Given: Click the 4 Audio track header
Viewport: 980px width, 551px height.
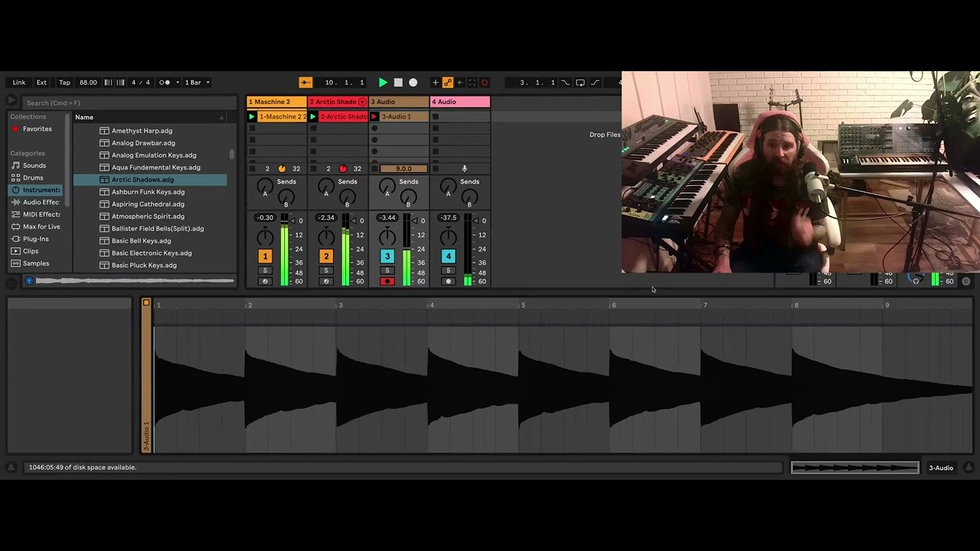Looking at the screenshot, I should (x=460, y=102).
